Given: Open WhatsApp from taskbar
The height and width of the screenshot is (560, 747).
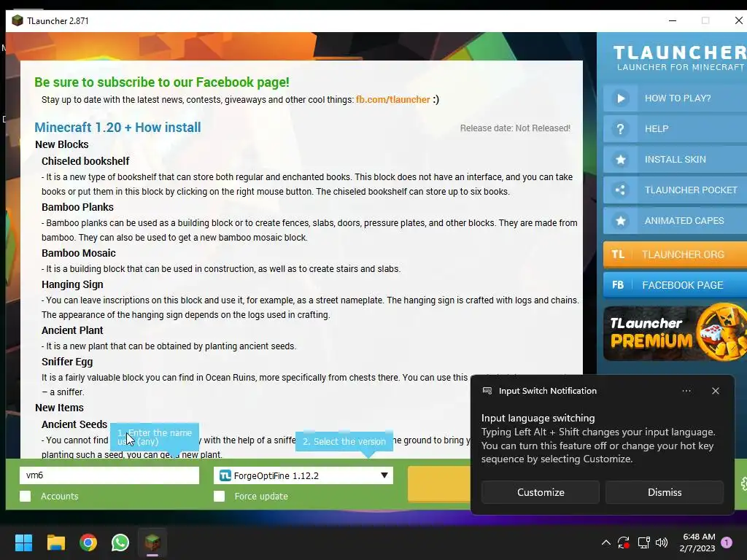Looking at the screenshot, I should click(120, 542).
